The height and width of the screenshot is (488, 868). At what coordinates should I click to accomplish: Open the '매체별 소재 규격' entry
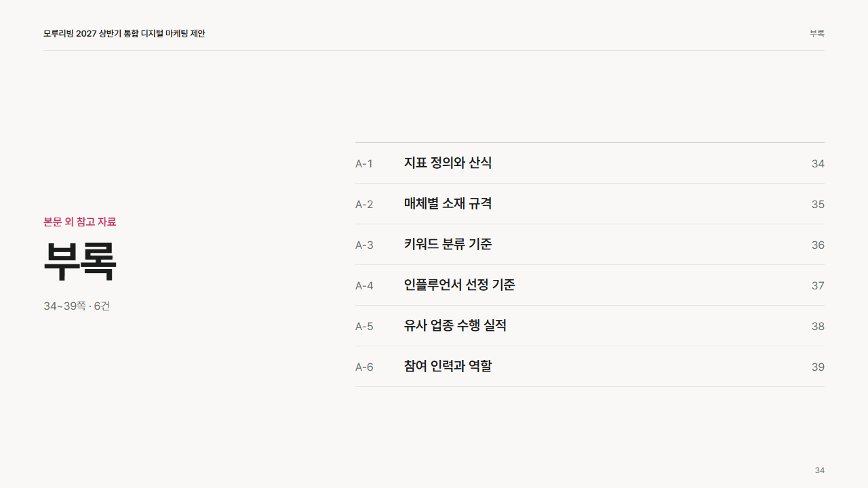[590, 204]
